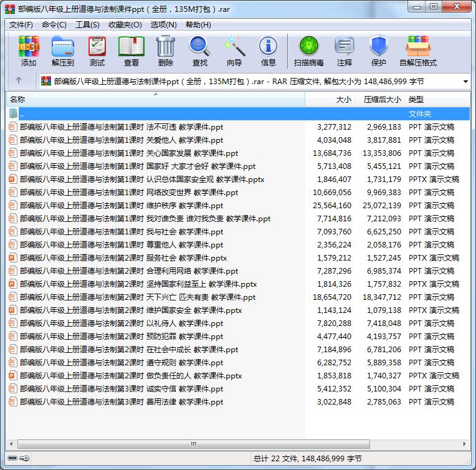Select file 善用法律 教学课件.ppt
The height and width of the screenshot is (470, 476).
click(x=121, y=401)
